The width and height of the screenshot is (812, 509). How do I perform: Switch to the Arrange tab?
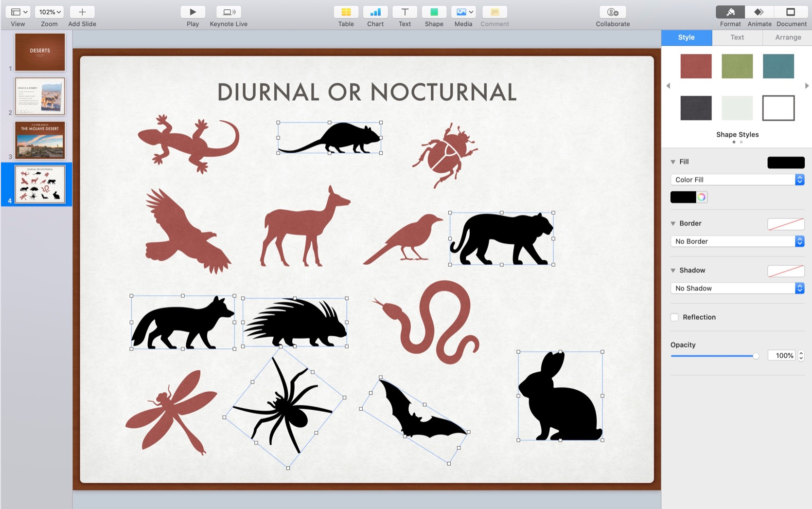[788, 37]
